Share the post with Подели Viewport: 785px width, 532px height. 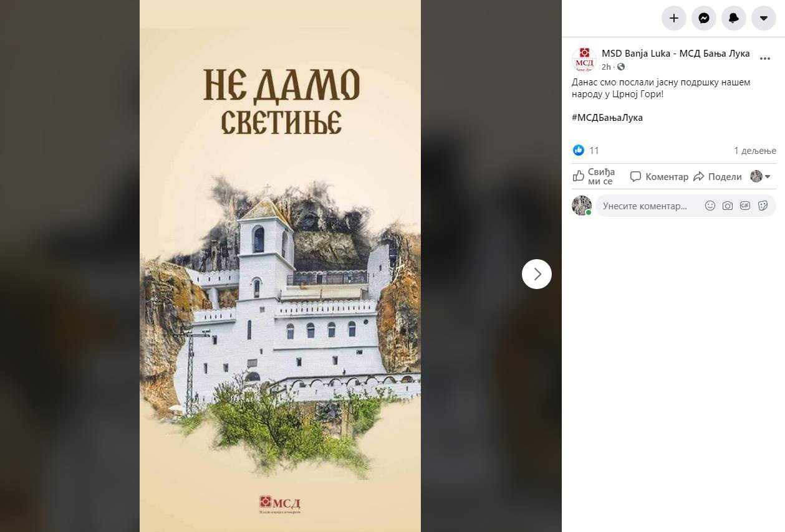pos(718,177)
